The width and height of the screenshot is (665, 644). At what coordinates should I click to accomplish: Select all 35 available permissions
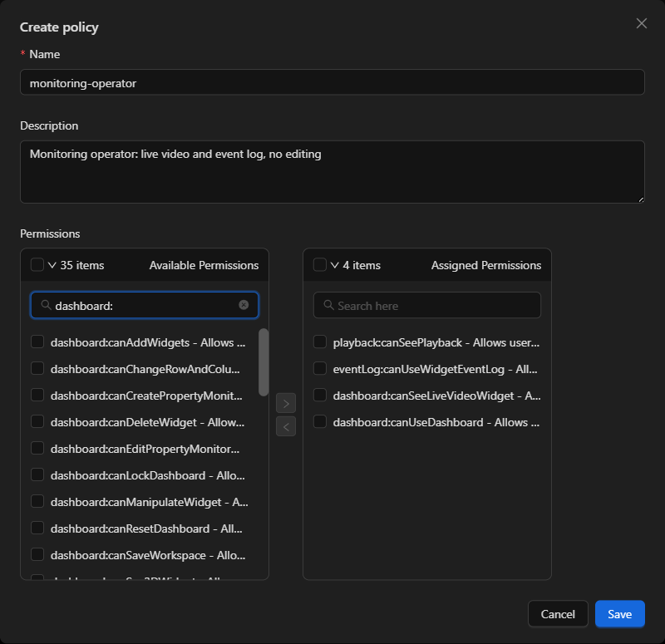point(37,264)
